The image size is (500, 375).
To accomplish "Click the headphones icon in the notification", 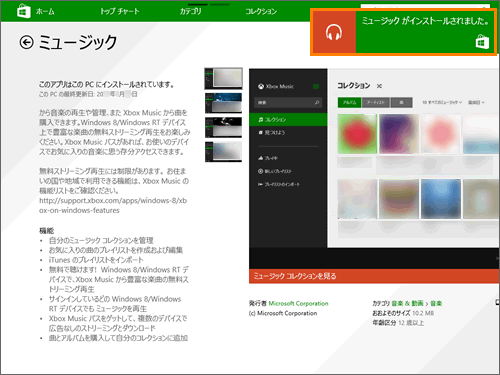I will click(334, 32).
